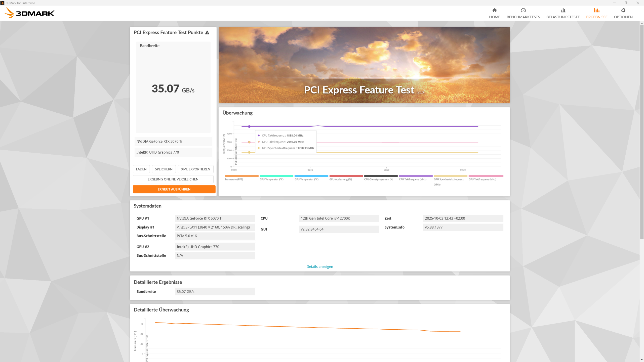
Task: Toggle CPU-Temperatur series in legend
Action: click(x=271, y=179)
